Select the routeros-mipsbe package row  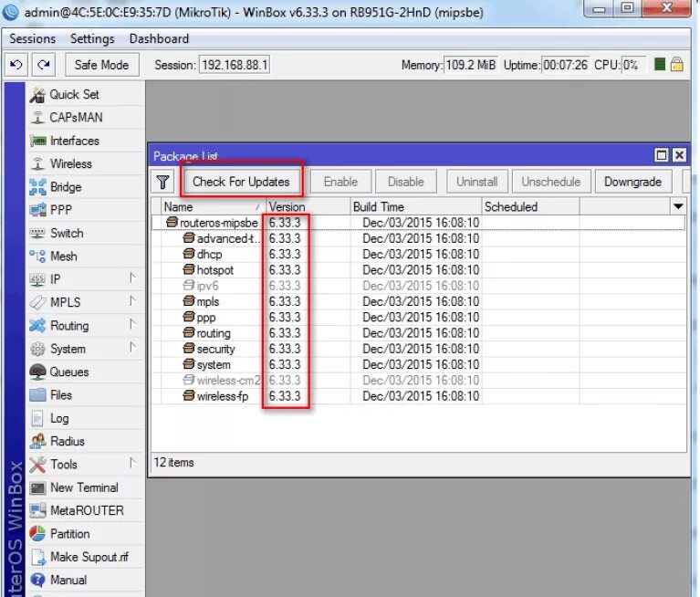pos(418,223)
